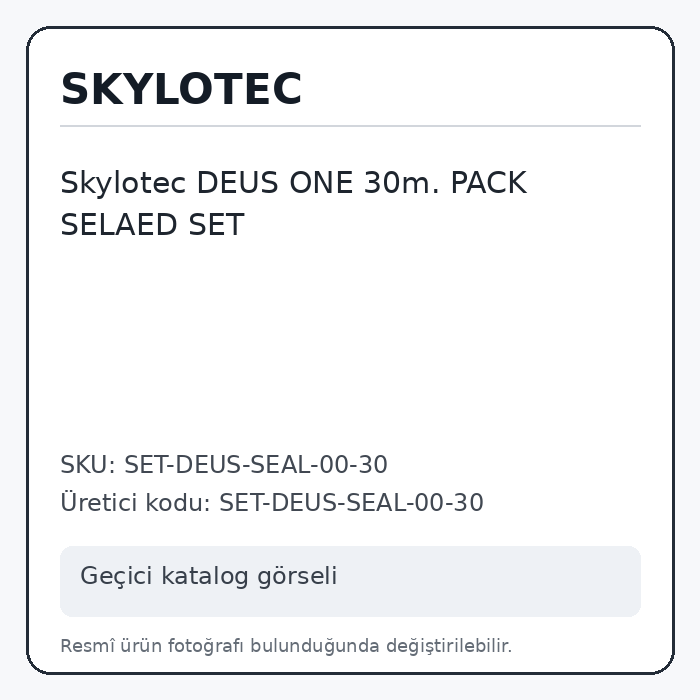This screenshot has width=700, height=700.
Task: Click the SELAED SET text line
Action: [152, 225]
